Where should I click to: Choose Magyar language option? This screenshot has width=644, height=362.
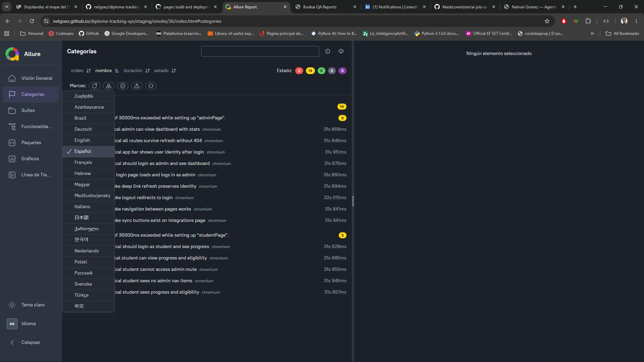[x=89, y=184]
